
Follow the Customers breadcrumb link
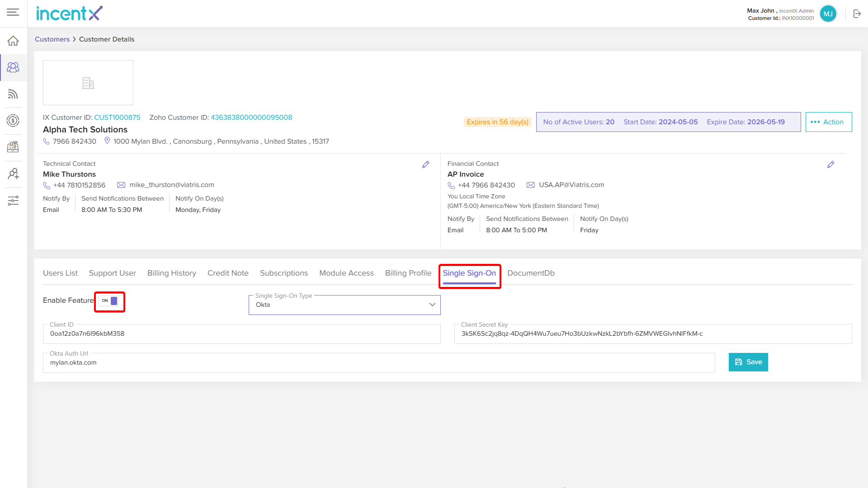click(52, 39)
